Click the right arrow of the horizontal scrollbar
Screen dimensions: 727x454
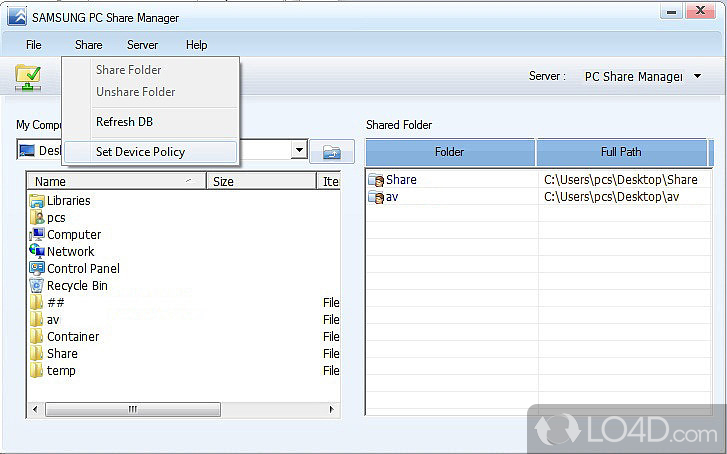332,409
